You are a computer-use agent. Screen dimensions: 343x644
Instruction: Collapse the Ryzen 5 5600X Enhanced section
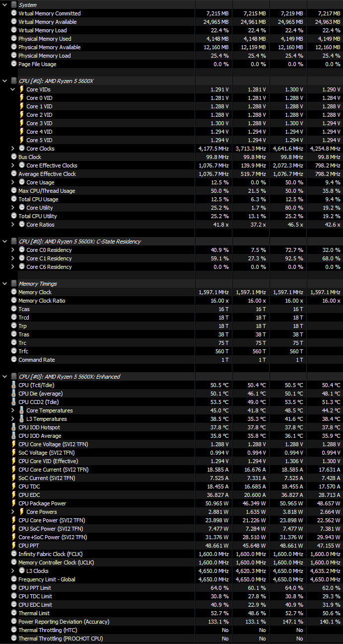4,377
